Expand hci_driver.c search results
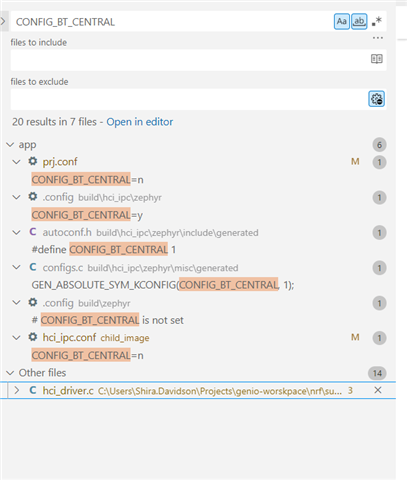Screen dimensions: 407x480 (17, 390)
